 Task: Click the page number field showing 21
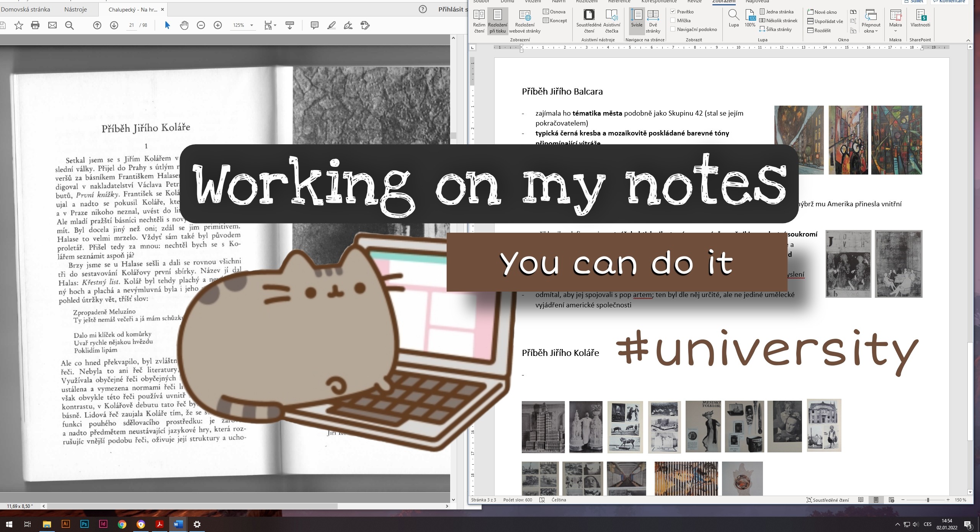(131, 25)
